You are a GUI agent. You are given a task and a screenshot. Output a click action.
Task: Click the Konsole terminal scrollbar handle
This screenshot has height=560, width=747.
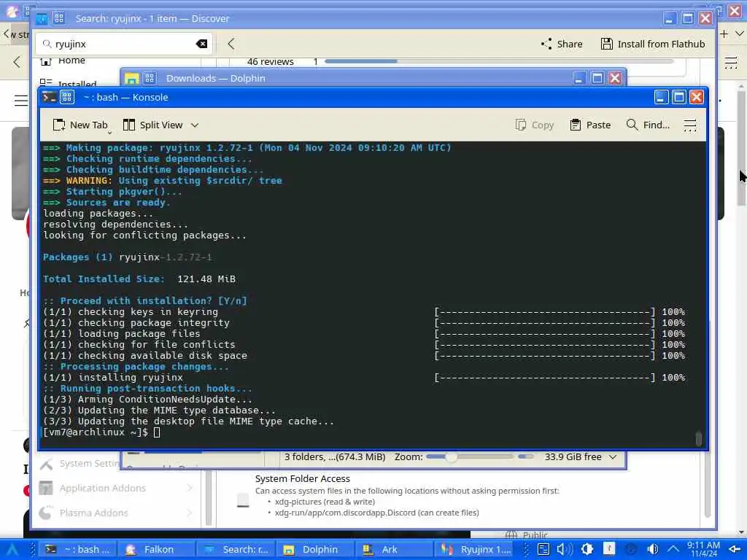point(698,438)
